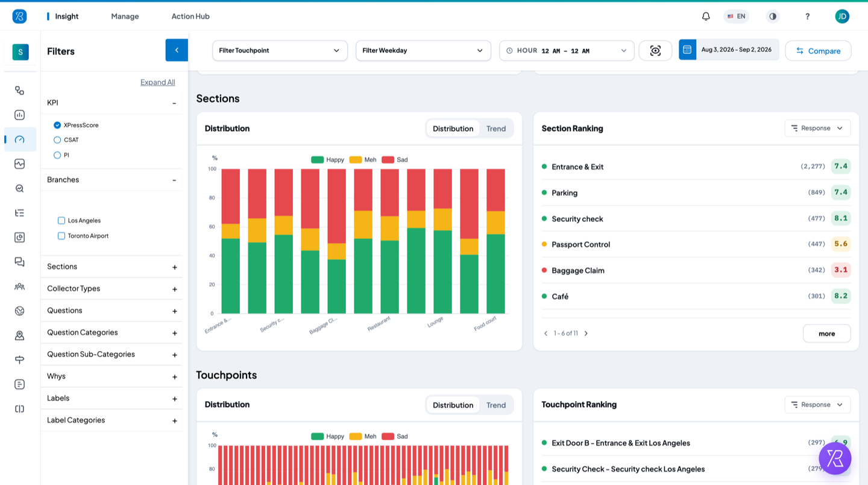Click the more button in Section Ranking

(x=826, y=334)
